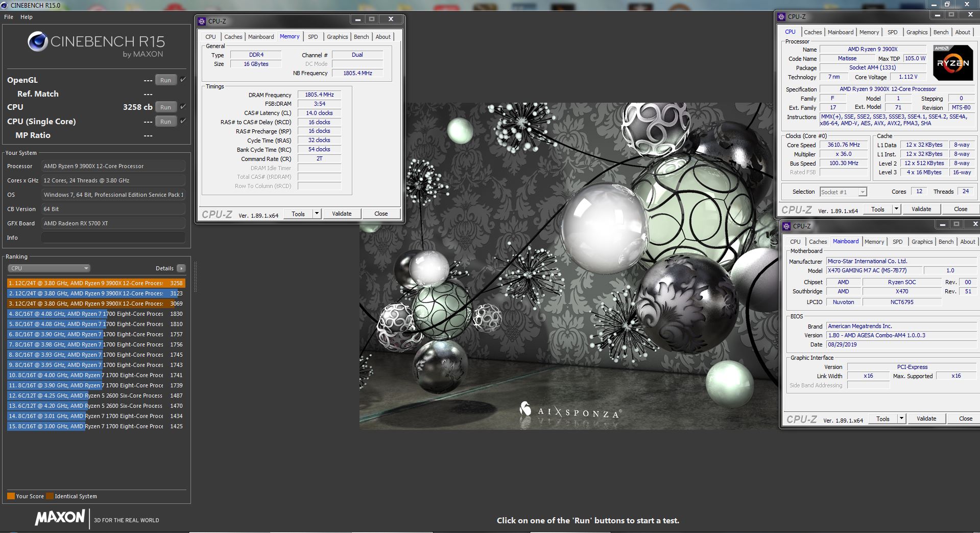Click the Cinebench logo sphere icon
Image resolution: width=980 pixels, height=533 pixels.
pyautogui.click(x=38, y=41)
